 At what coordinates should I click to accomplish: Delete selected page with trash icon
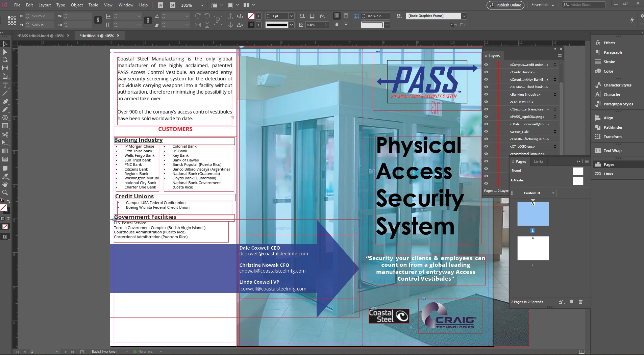[580, 302]
